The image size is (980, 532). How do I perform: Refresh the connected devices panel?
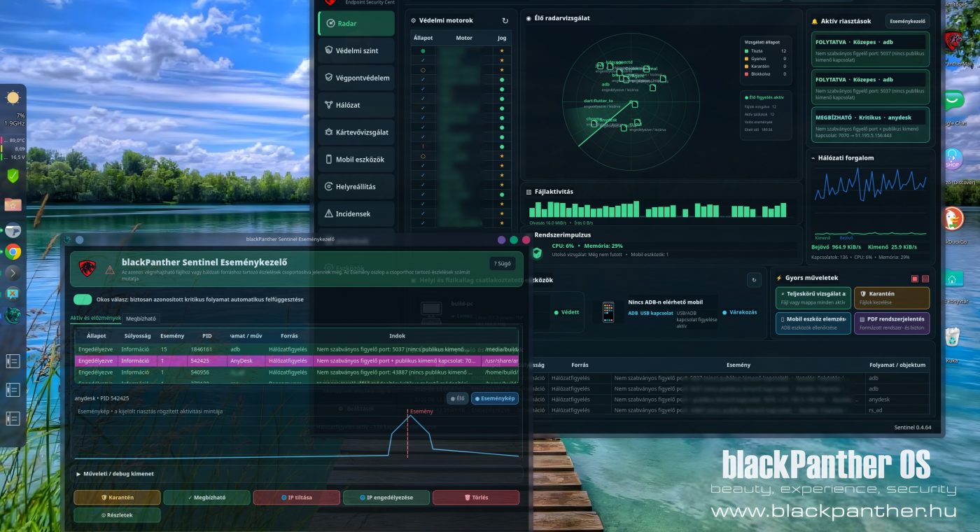(x=754, y=280)
